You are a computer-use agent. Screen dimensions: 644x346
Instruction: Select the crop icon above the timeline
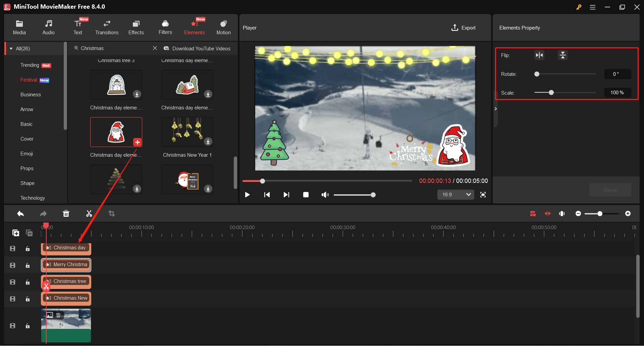point(112,213)
